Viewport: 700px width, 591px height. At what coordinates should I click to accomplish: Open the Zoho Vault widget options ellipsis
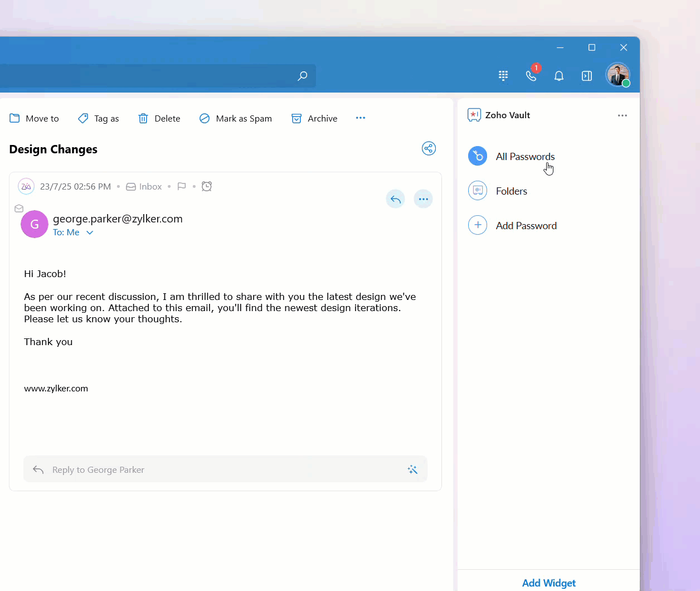pyautogui.click(x=623, y=115)
